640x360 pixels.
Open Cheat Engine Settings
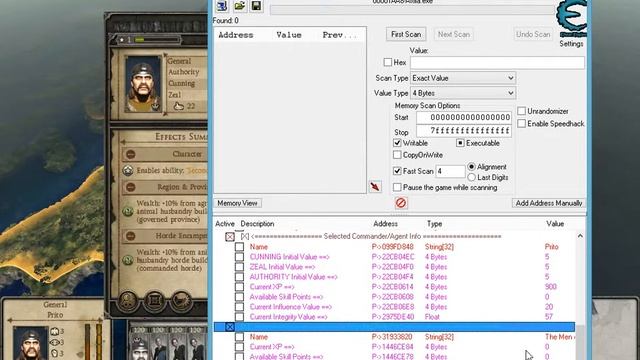[x=571, y=44]
